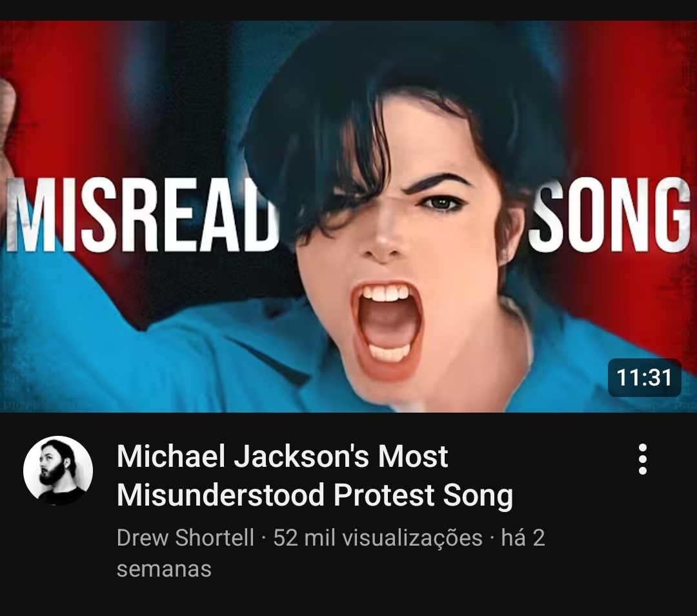Image resolution: width=697 pixels, height=616 pixels.
Task: Click the "há 2" upload date text
Action: [x=523, y=537]
